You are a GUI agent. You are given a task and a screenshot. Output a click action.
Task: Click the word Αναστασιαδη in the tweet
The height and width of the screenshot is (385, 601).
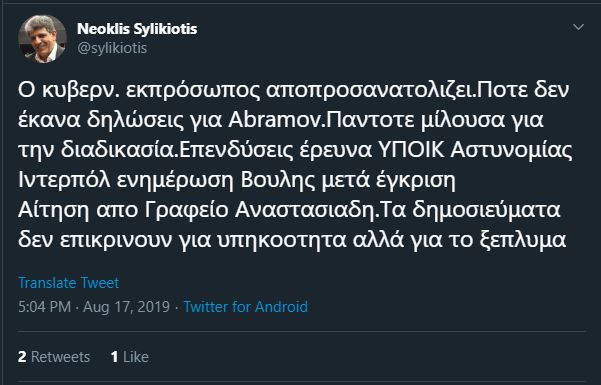point(304,209)
